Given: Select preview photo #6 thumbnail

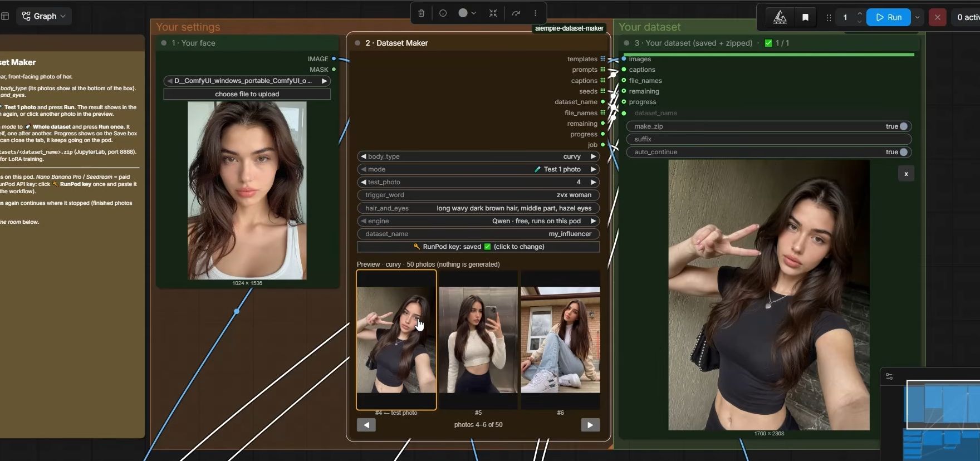Looking at the screenshot, I should tap(560, 340).
